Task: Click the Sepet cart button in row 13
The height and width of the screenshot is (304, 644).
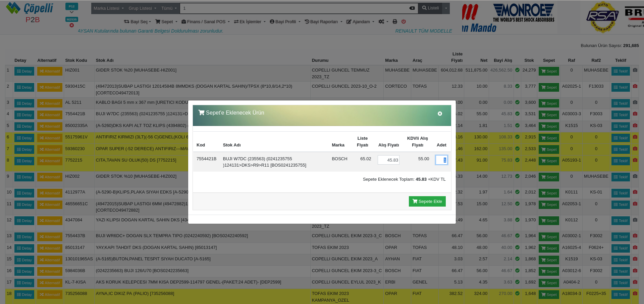Action: pos(549,237)
